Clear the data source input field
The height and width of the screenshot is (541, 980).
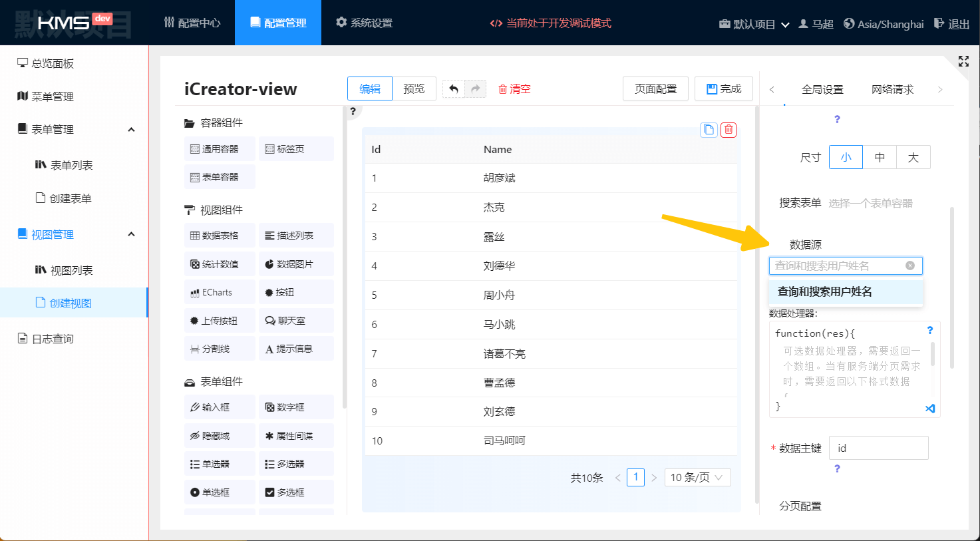[x=909, y=266]
